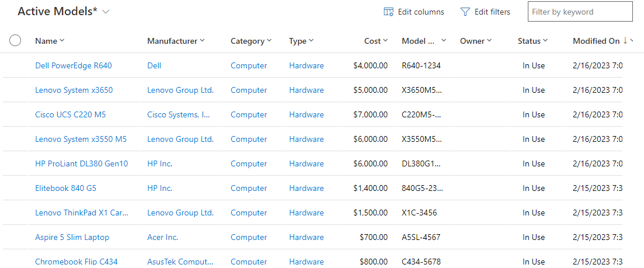This screenshot has height=268, width=644.
Task: Open the Lenovo System x3650 record
Action: click(x=74, y=90)
